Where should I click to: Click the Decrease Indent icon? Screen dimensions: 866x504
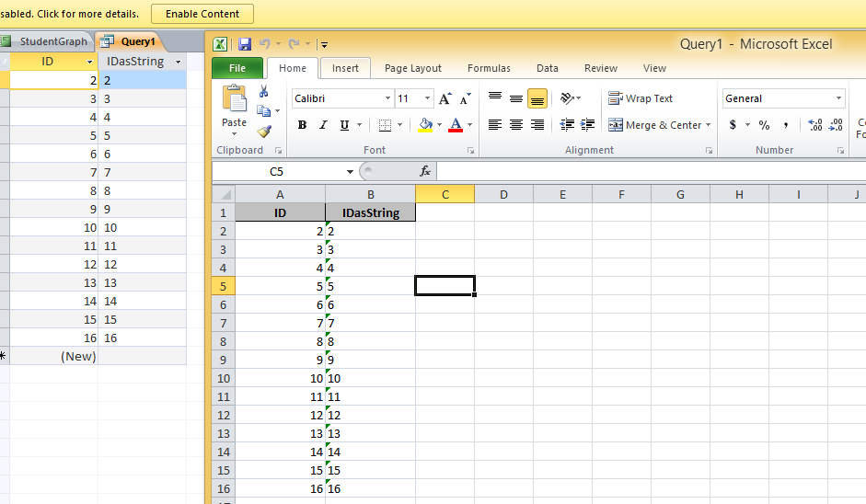[567, 125]
